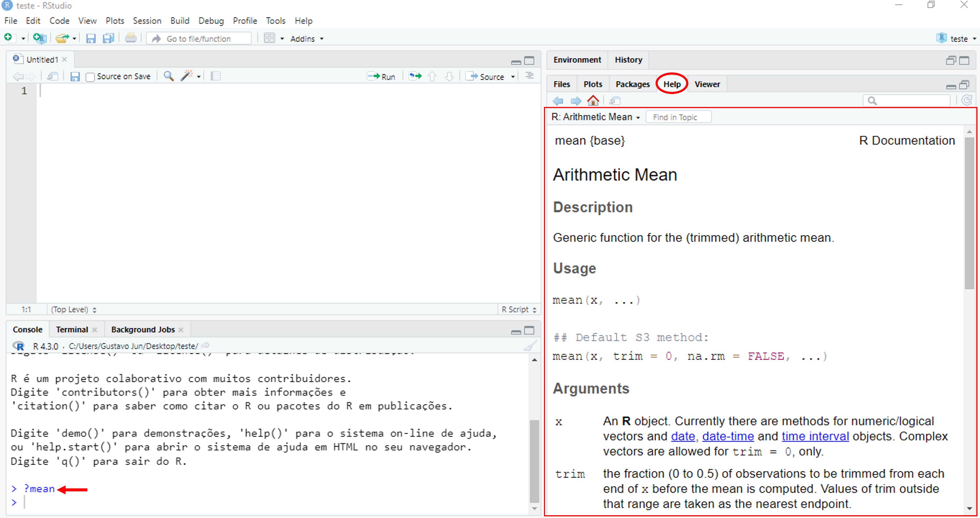Save current document in main toolbar

tap(90, 38)
